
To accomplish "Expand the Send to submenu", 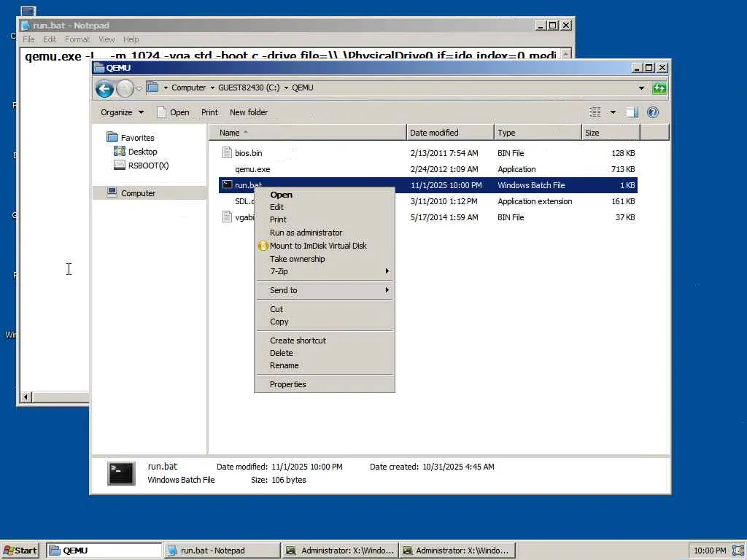I will 325,290.
